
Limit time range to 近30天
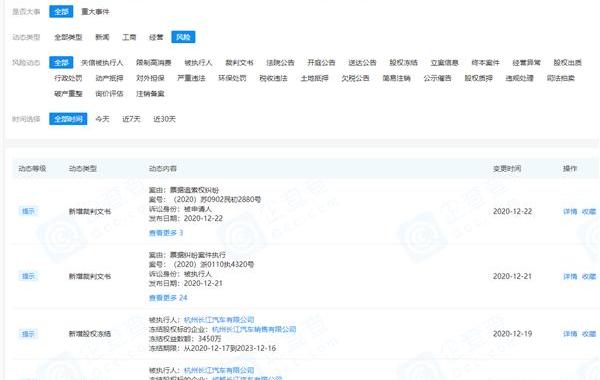click(164, 119)
